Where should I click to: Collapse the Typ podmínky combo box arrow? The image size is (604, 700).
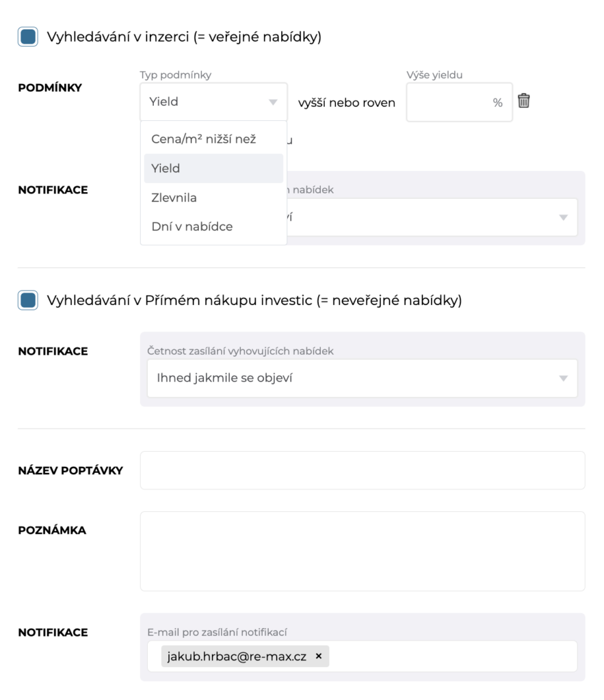click(x=273, y=102)
